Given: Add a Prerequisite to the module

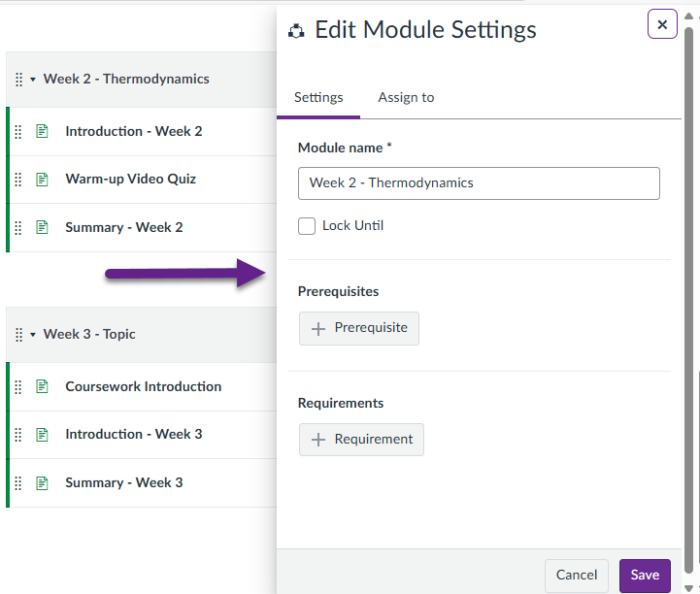Looking at the screenshot, I should 359,328.
